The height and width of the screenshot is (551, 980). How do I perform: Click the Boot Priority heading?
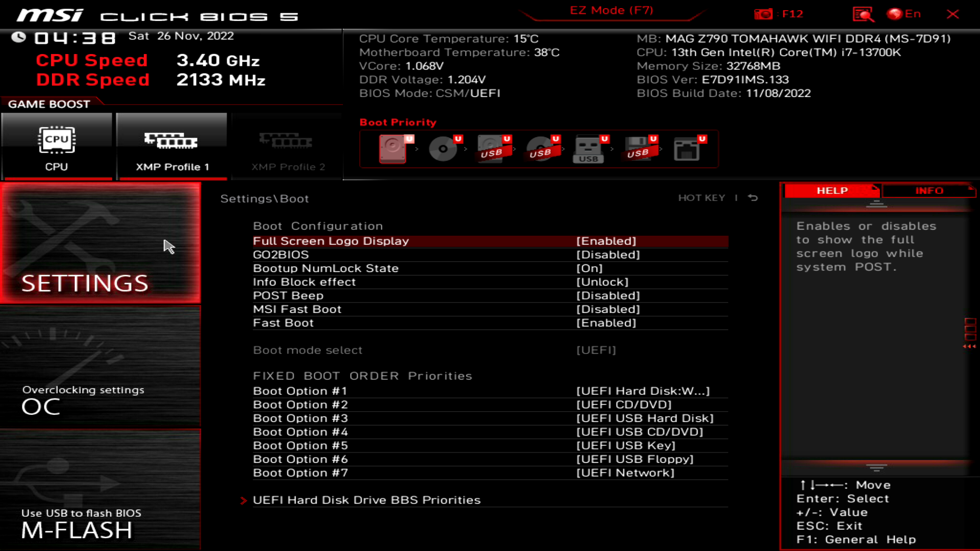tap(398, 122)
